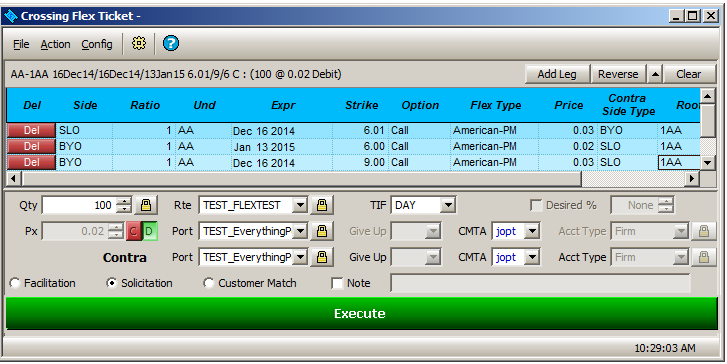The image size is (727, 364).
Task: Select the red C credit toggle
Action: tap(134, 231)
